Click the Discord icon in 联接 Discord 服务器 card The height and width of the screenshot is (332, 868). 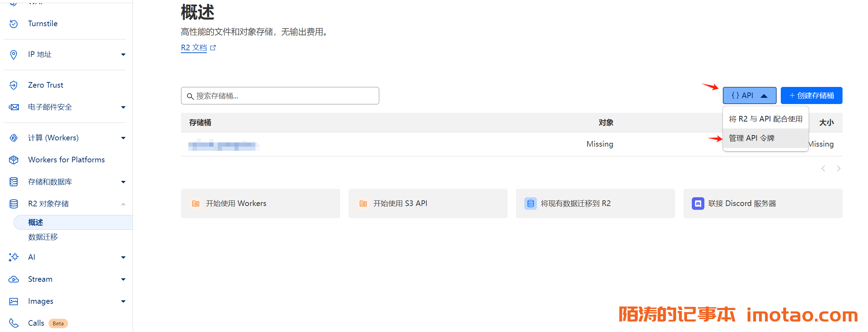point(698,204)
